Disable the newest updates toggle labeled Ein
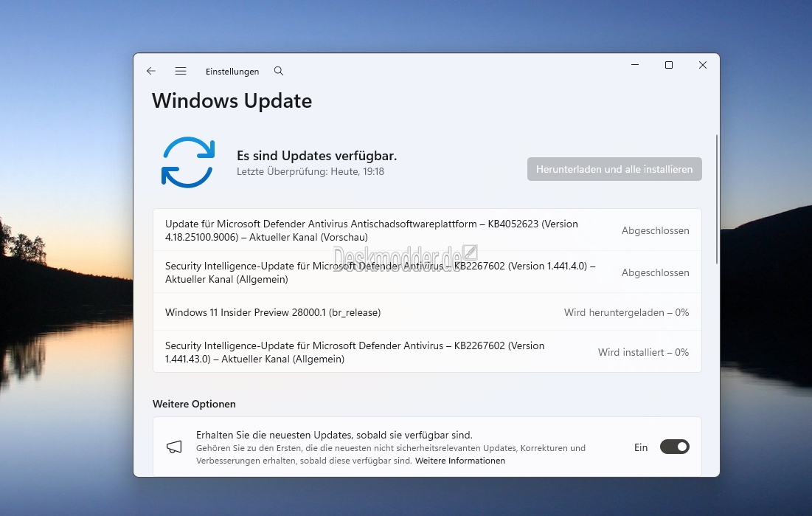This screenshot has width=812, height=516. click(674, 447)
